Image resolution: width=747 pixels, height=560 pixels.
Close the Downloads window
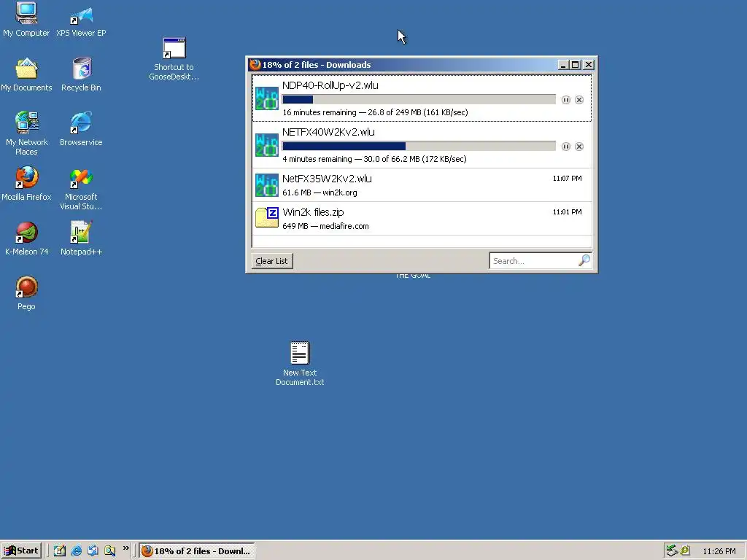tap(589, 65)
